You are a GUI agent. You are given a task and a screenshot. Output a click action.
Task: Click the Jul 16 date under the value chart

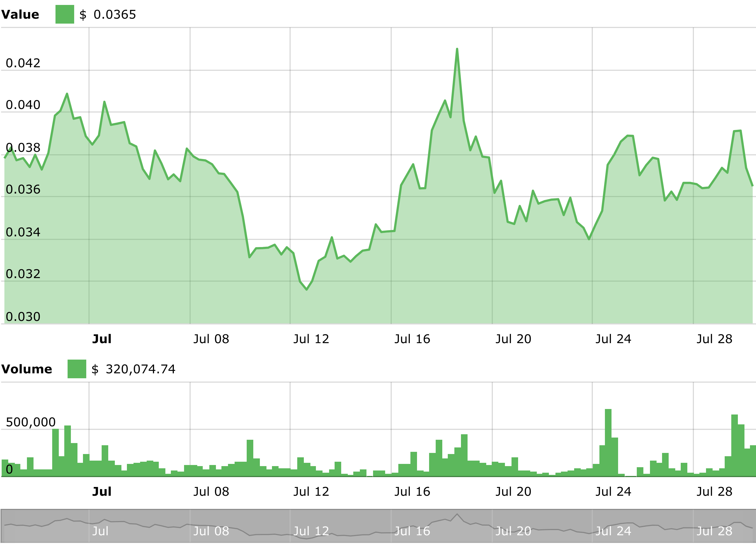point(412,339)
